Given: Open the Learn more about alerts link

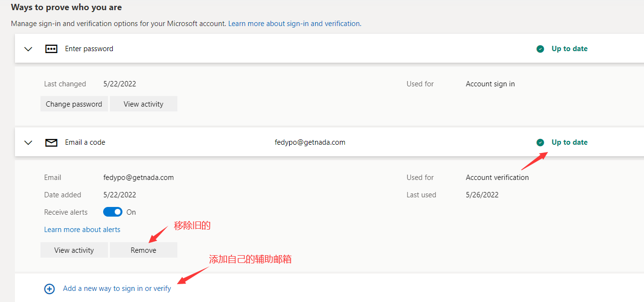Looking at the screenshot, I should click(x=82, y=230).
